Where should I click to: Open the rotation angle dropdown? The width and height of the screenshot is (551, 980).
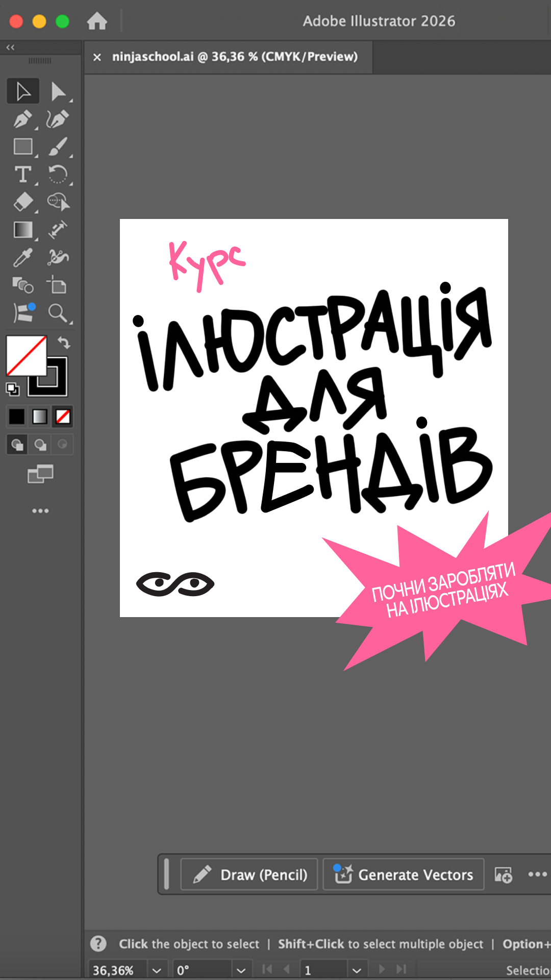coord(241,970)
